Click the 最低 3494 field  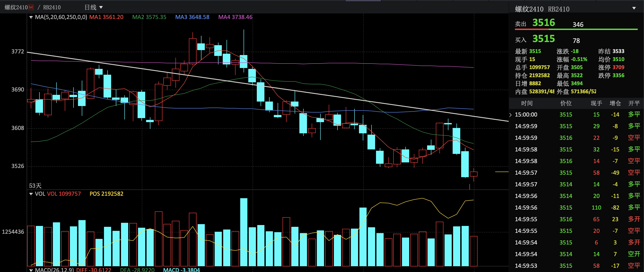click(x=570, y=83)
